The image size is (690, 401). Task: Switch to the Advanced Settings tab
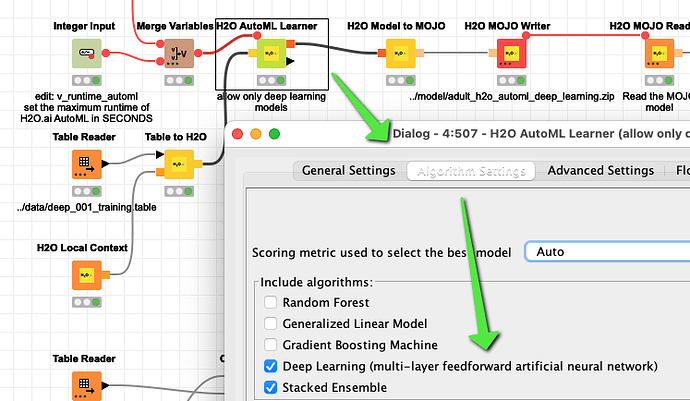[601, 171]
